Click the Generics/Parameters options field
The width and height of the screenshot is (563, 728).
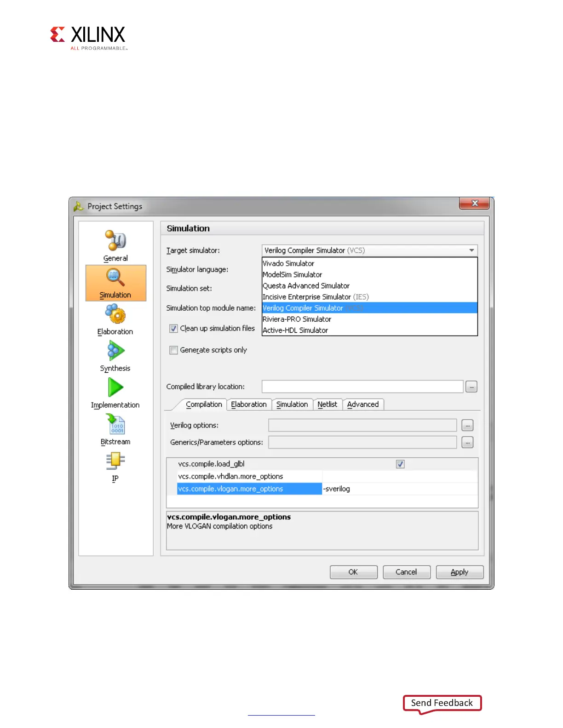(x=362, y=443)
